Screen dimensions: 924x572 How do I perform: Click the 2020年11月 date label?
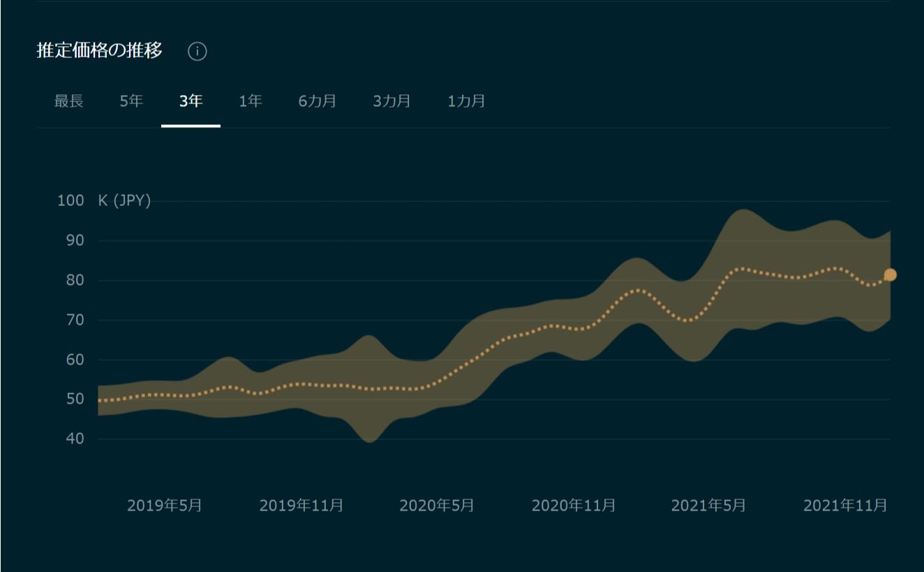[574, 505]
